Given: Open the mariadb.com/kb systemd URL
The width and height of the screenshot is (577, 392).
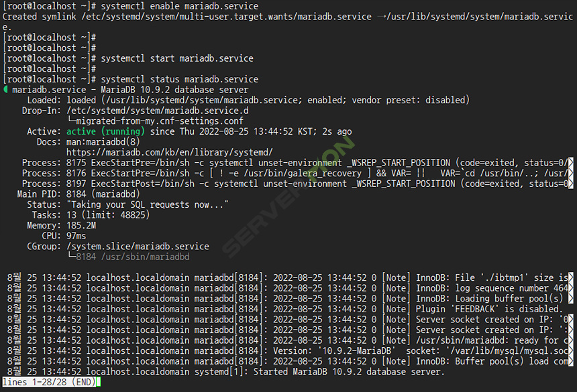Looking at the screenshot, I should point(170,153).
